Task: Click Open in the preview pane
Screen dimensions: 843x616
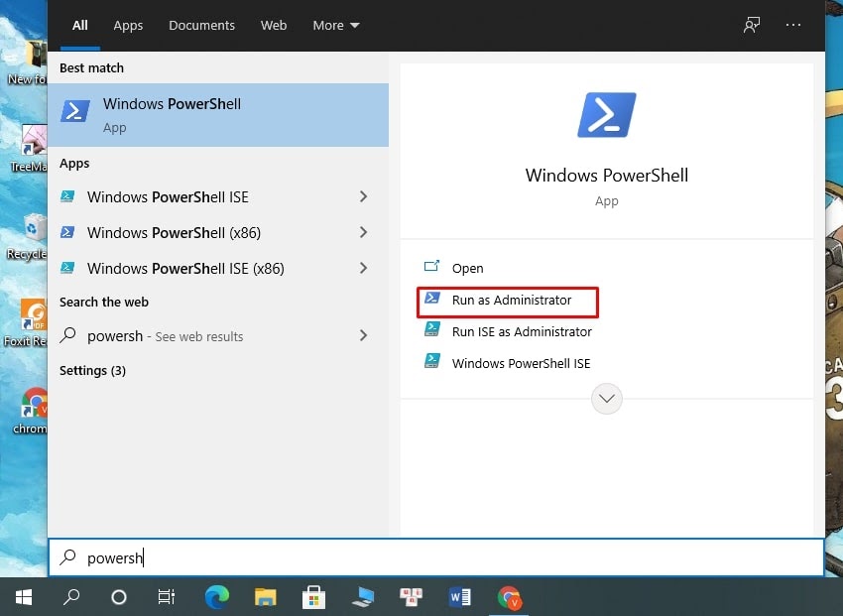Action: point(467,268)
